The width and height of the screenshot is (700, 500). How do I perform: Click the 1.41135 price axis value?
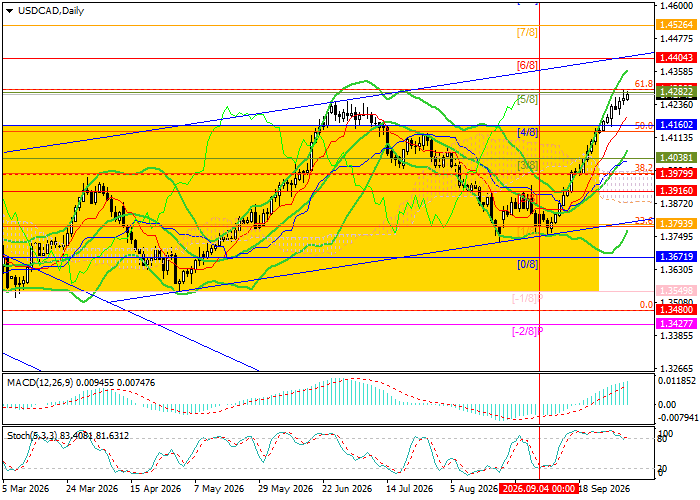pyautogui.click(x=676, y=138)
